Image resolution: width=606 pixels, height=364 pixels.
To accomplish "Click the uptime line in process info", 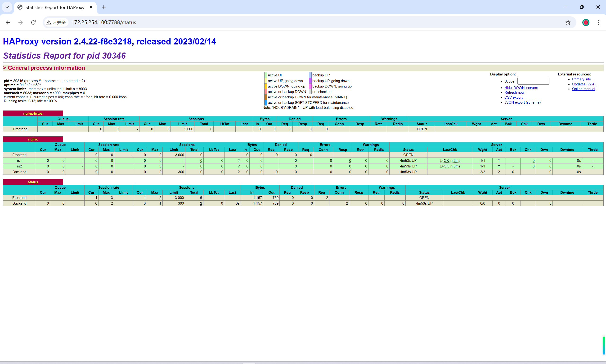I will [22, 85].
